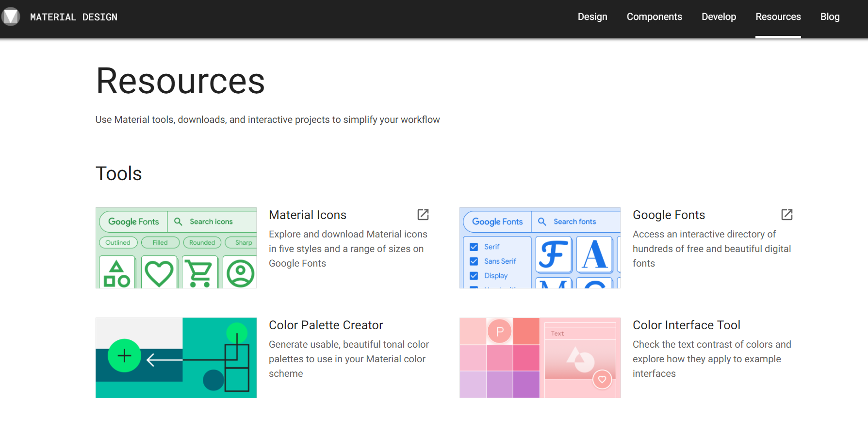Click the 'Use Material tools, downloads' subtitle text
The image size is (868, 421).
click(x=267, y=119)
